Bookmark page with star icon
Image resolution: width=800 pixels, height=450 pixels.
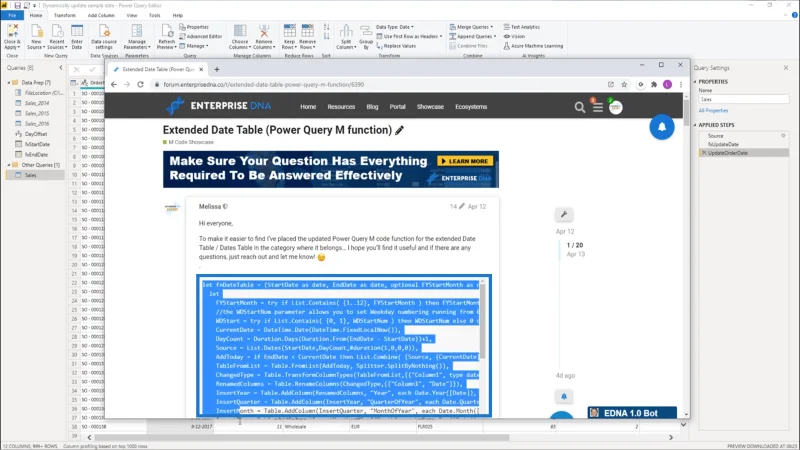pos(624,85)
